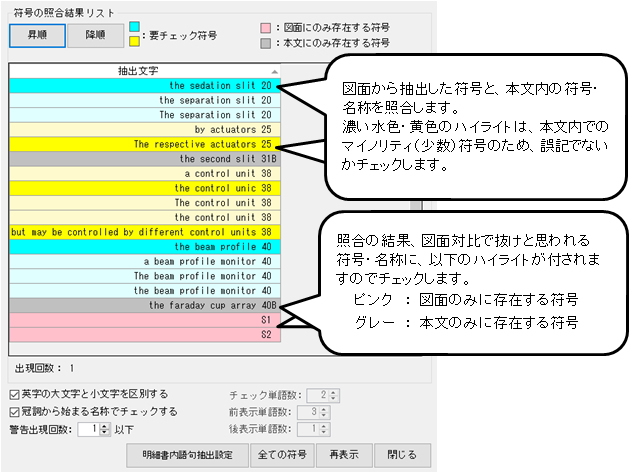Show all symbols via 全ての符号 button
Viewport: 633px width, 473px height.
tap(282, 455)
